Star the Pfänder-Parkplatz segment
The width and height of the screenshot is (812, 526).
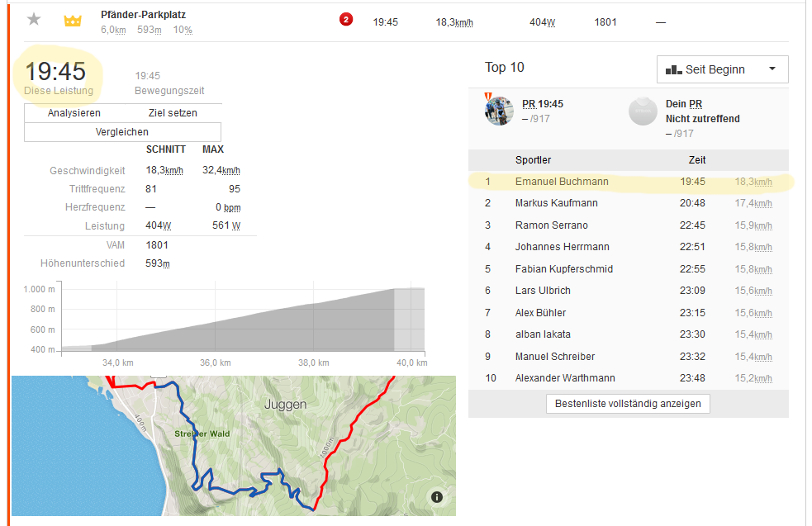pos(34,20)
